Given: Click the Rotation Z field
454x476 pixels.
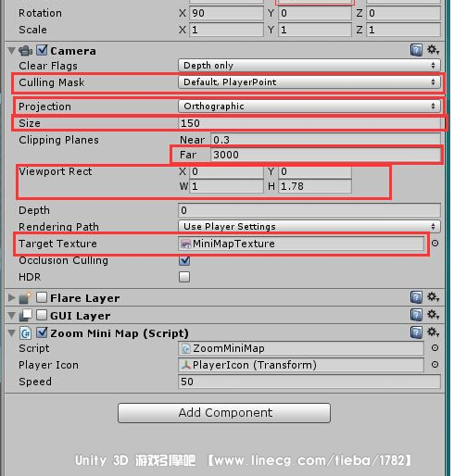Looking at the screenshot, I should (403, 13).
